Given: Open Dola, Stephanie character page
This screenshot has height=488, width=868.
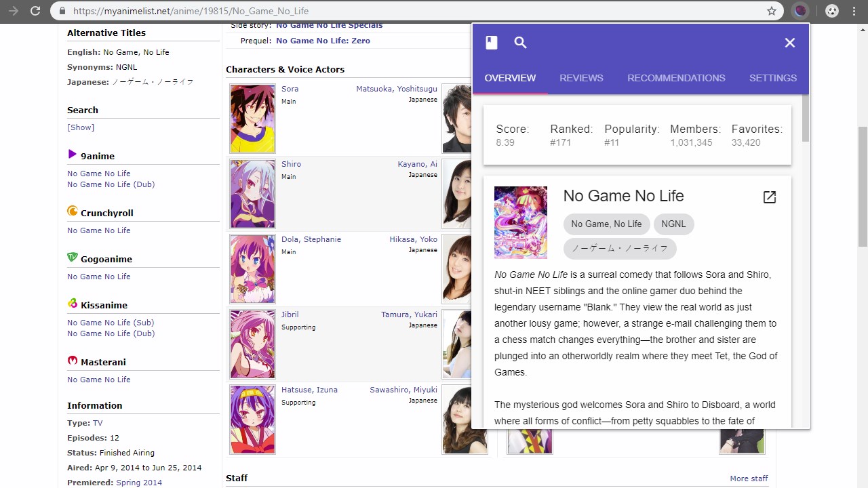Looking at the screenshot, I should pos(311,239).
